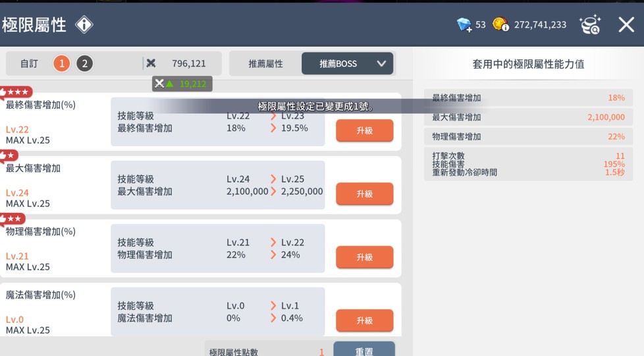
Task: Upgrade 魔法傷害增加 skill
Action: pyautogui.click(x=365, y=320)
